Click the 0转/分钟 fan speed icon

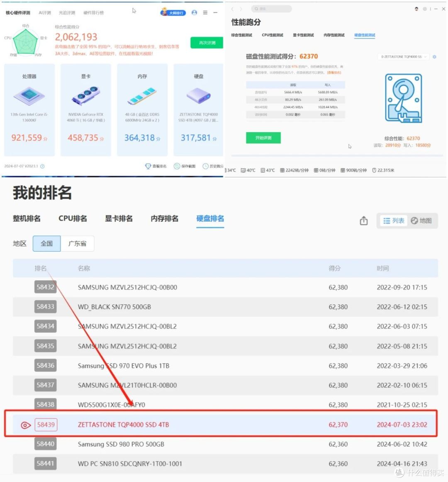[x=316, y=170]
